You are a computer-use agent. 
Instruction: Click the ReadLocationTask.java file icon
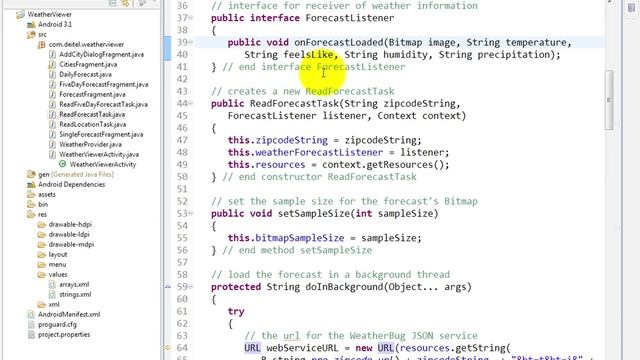(x=52, y=124)
